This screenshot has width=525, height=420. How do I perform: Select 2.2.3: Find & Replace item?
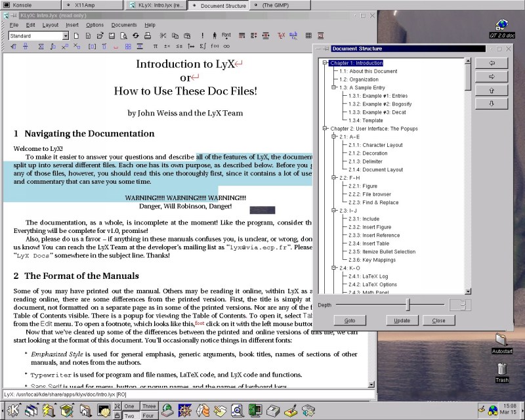[373, 202]
